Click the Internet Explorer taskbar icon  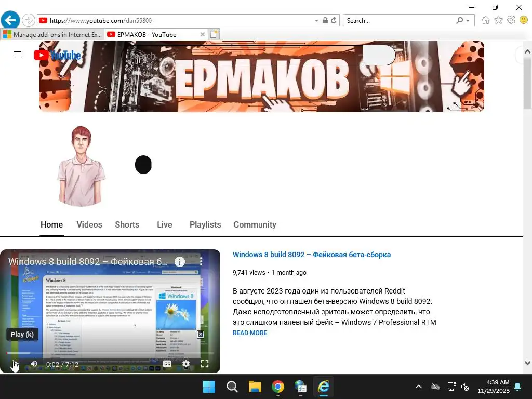coord(324,387)
